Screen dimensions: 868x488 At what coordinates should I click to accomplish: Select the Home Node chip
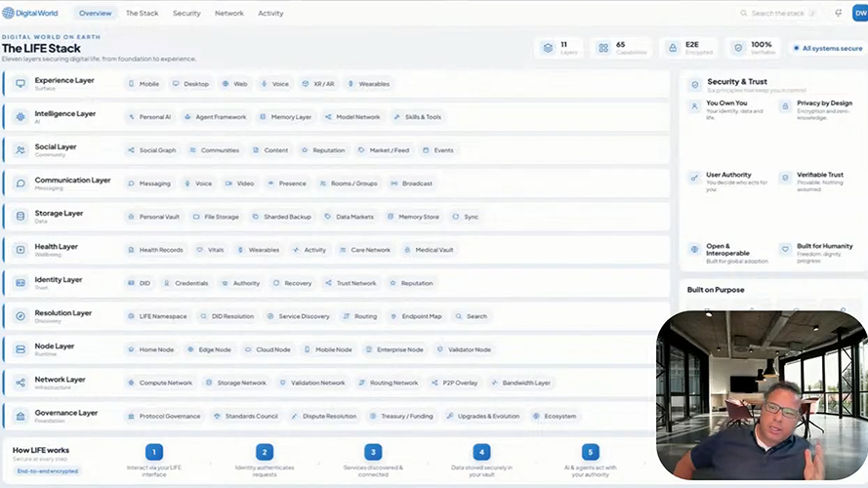click(x=151, y=349)
